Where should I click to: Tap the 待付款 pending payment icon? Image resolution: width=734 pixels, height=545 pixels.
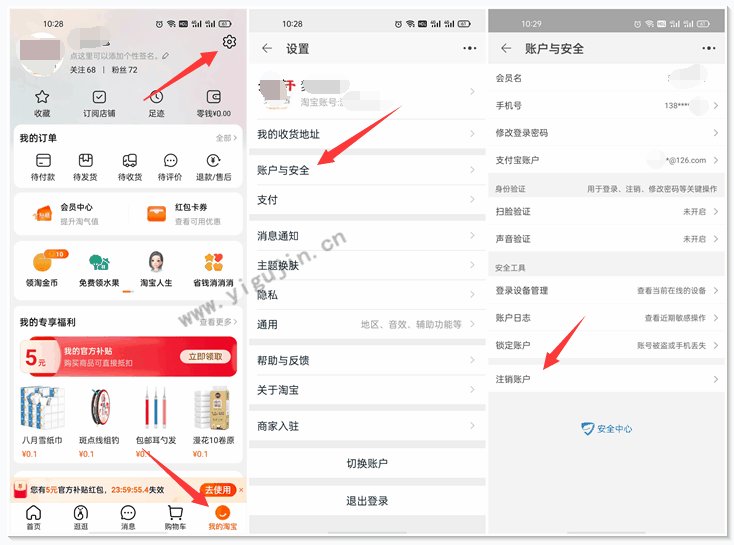[43, 161]
